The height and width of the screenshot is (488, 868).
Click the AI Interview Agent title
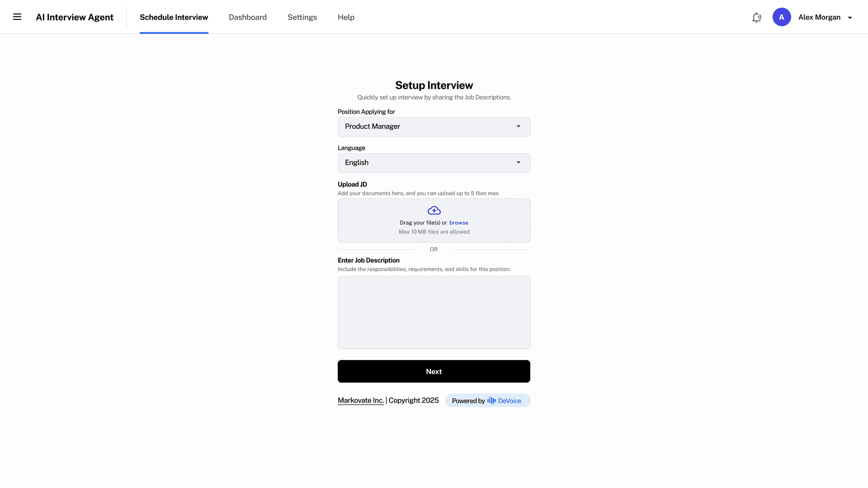(x=75, y=17)
